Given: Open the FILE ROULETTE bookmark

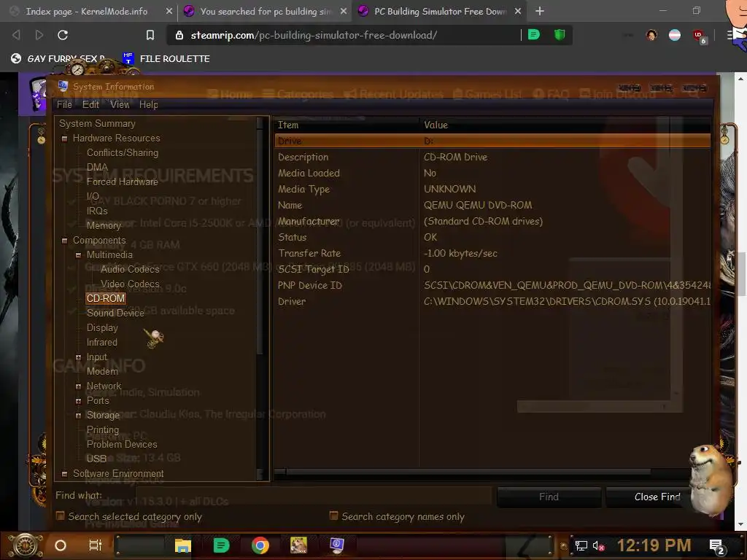Looking at the screenshot, I should pyautogui.click(x=166, y=58).
